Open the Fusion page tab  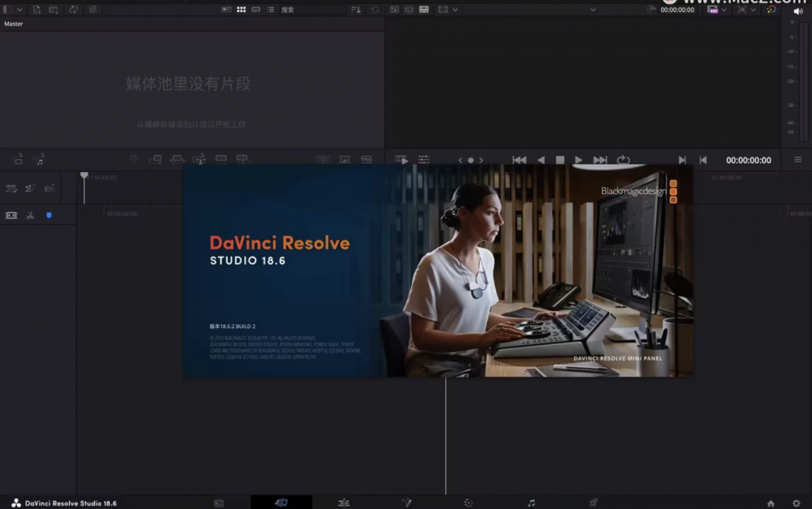click(407, 503)
